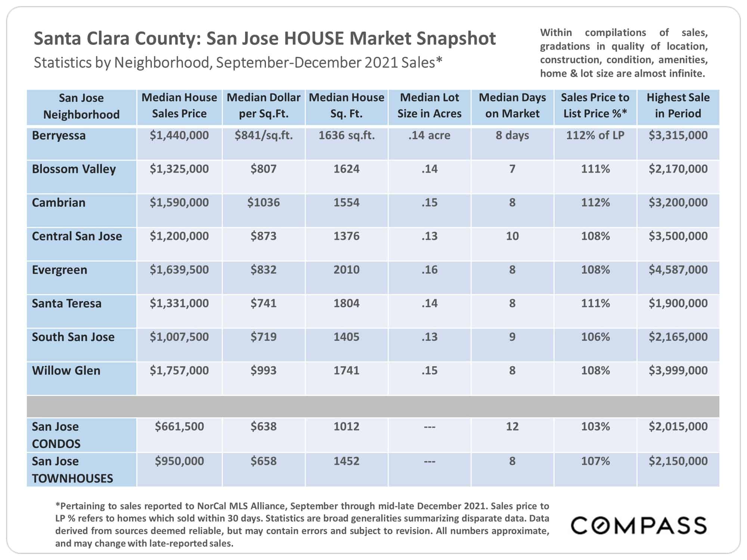Screen dimensions: 747x560
Task: Select the Willow Glen row label
Action: point(81,378)
